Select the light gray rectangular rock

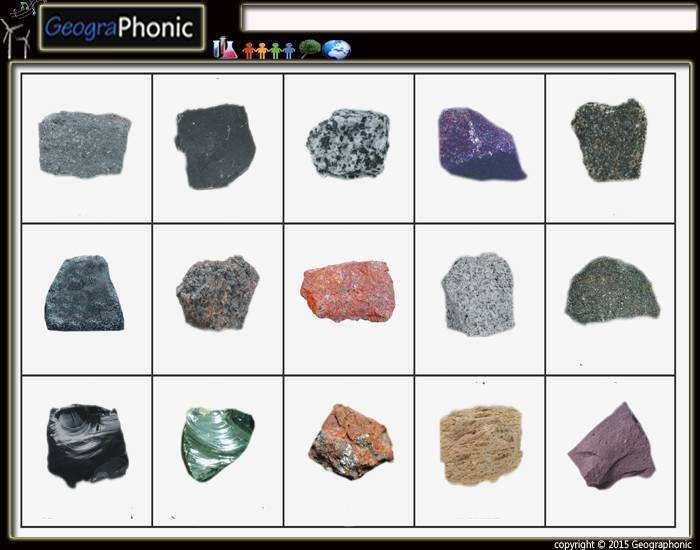coord(85,144)
